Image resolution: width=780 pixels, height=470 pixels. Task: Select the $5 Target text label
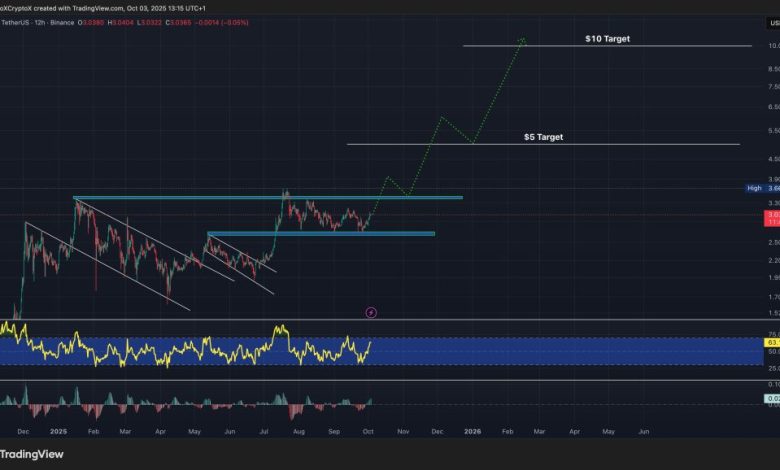pos(543,136)
